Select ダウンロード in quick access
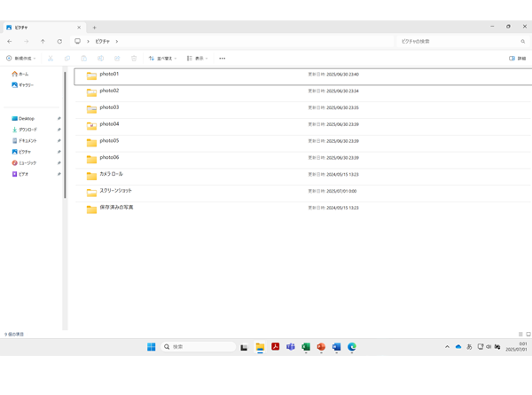Screen dimensions: 532x395 (x=27, y=130)
